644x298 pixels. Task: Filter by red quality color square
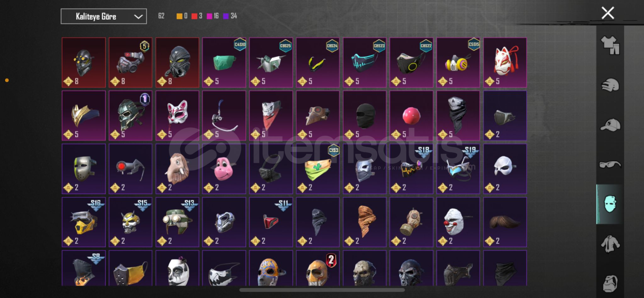point(194,16)
